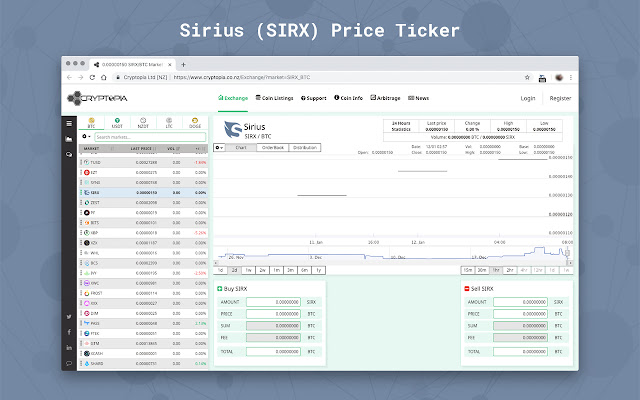
Task: Sort market list by LAST PRICE column
Action: [143, 149]
